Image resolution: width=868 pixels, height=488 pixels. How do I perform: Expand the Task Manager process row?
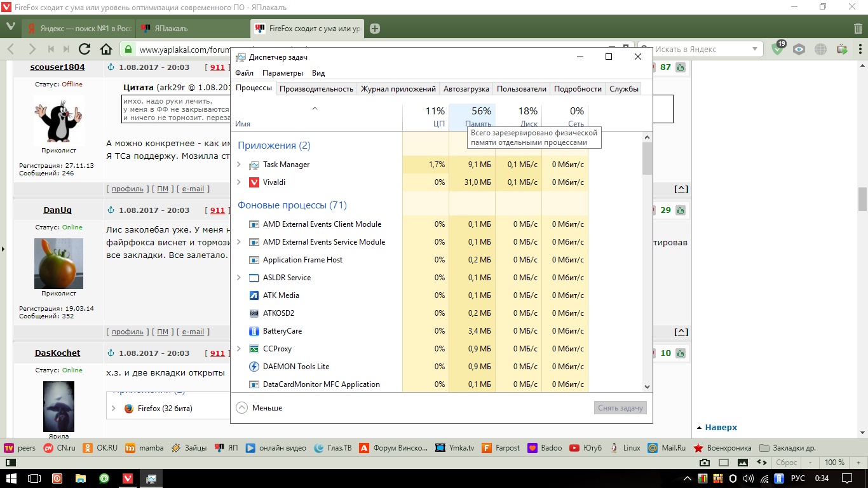point(239,165)
